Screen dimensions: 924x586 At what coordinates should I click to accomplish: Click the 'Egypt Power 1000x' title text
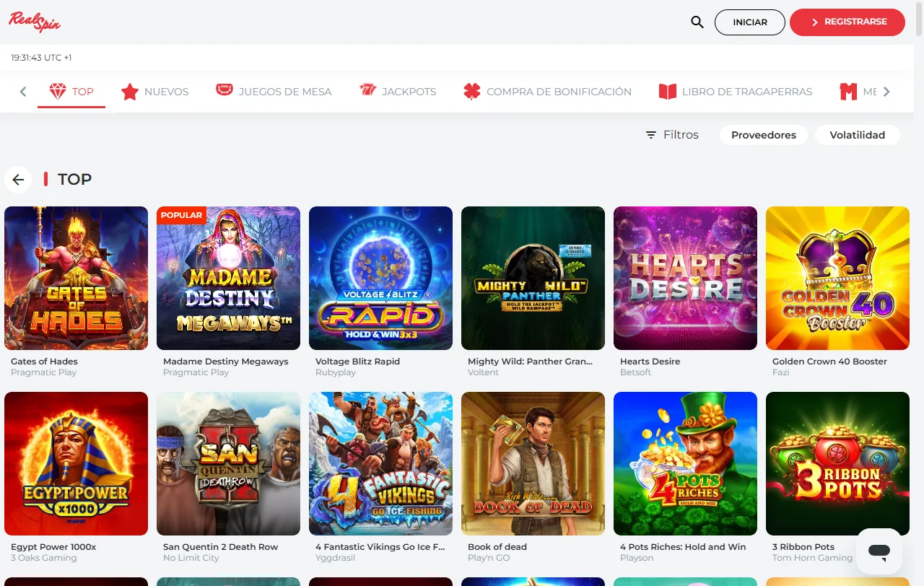(53, 547)
